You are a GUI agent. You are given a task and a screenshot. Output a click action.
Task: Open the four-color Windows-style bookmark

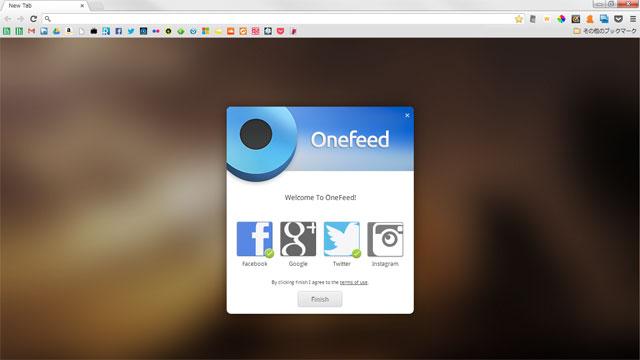205,31
